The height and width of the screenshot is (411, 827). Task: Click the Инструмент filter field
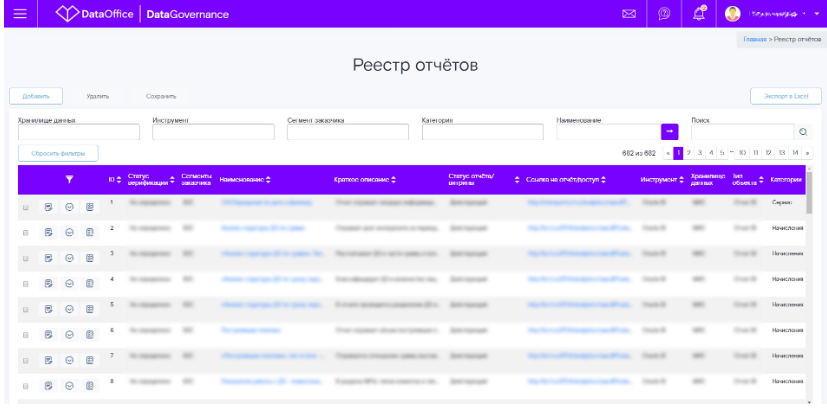point(214,132)
